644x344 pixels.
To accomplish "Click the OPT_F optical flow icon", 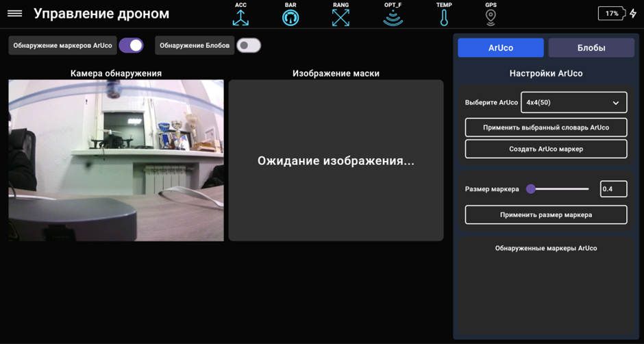I will click(393, 18).
